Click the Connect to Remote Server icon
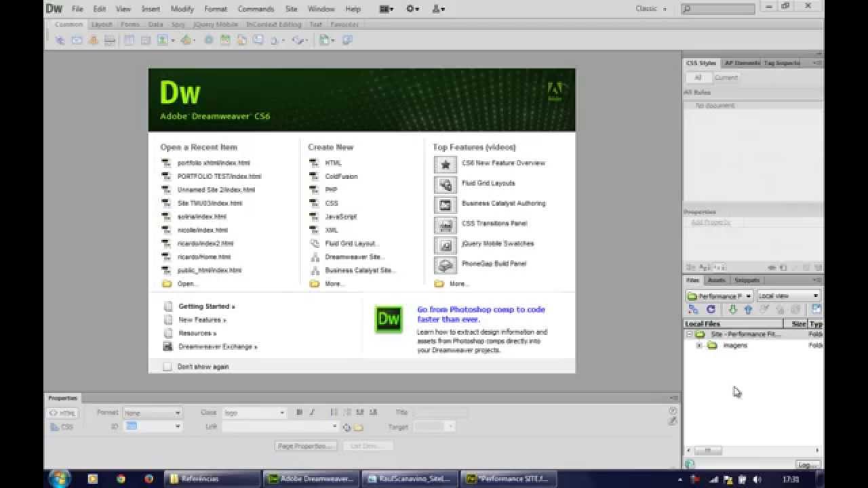 point(693,309)
